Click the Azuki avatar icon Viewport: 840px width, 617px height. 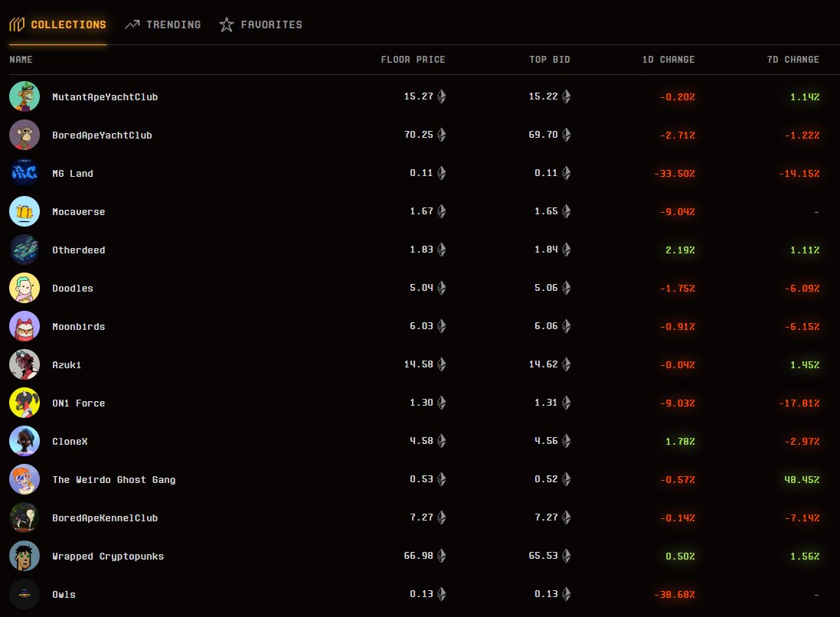[25, 364]
